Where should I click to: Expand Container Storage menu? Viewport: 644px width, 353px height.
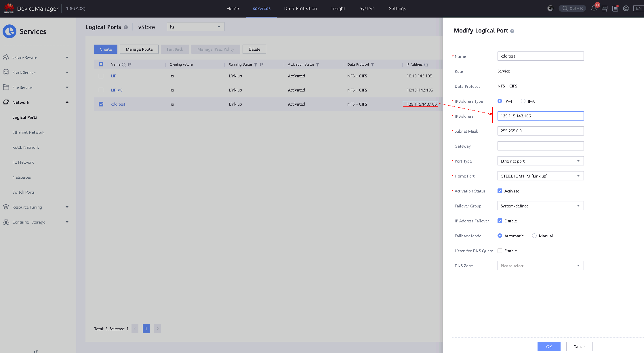(67, 222)
